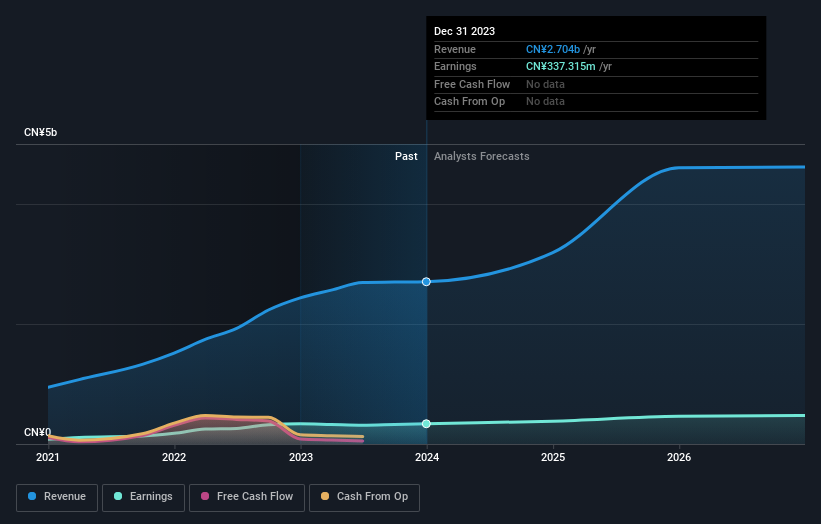The height and width of the screenshot is (524, 821).
Task: Select the revenue data point at 2024
Action: pos(426,282)
